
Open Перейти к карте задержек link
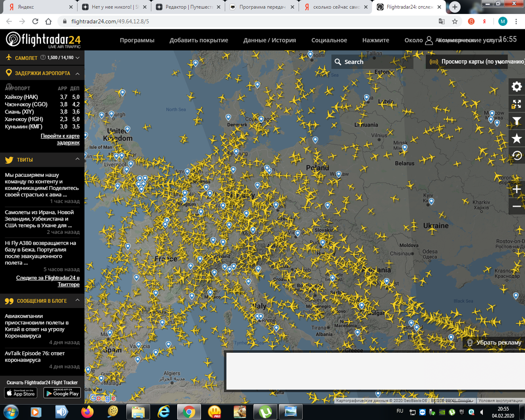(x=60, y=139)
